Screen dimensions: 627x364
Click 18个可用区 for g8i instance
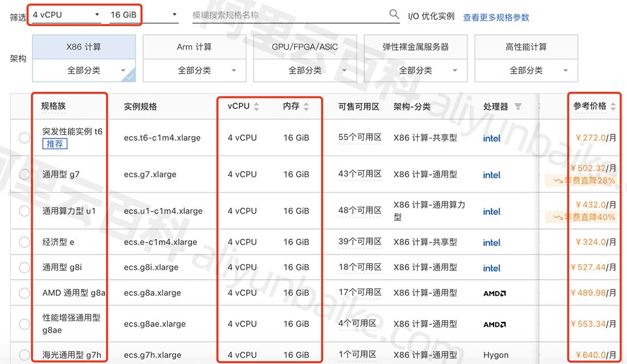point(360,267)
